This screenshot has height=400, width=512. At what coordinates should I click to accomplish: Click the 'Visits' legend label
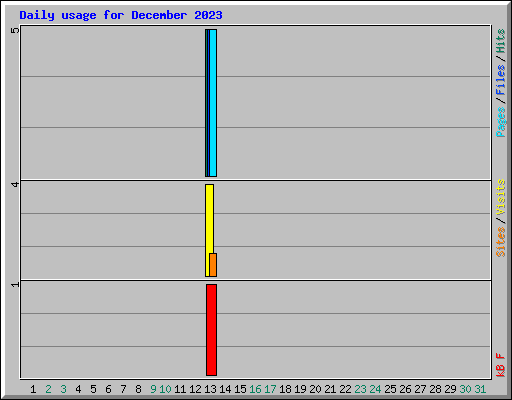pos(501,197)
